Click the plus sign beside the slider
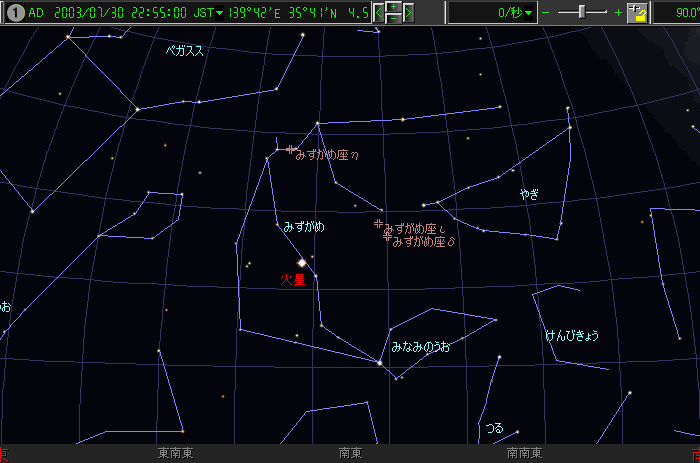The image size is (700, 463). click(x=618, y=13)
